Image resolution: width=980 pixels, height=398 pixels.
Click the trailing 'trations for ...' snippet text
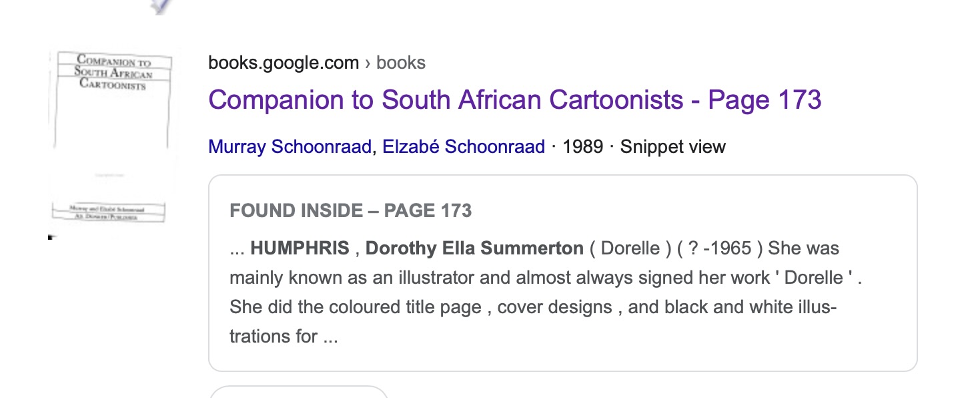[x=284, y=336]
